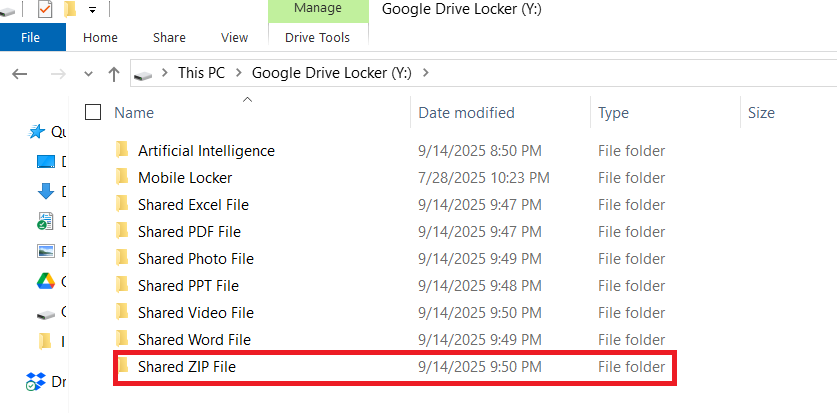This screenshot has width=838, height=413.
Task: Click the Artificial Intelligence folder icon
Action: tap(122, 151)
